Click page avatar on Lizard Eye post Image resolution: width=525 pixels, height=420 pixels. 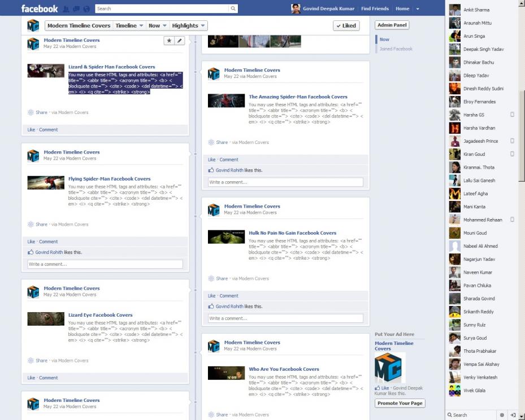click(x=33, y=292)
